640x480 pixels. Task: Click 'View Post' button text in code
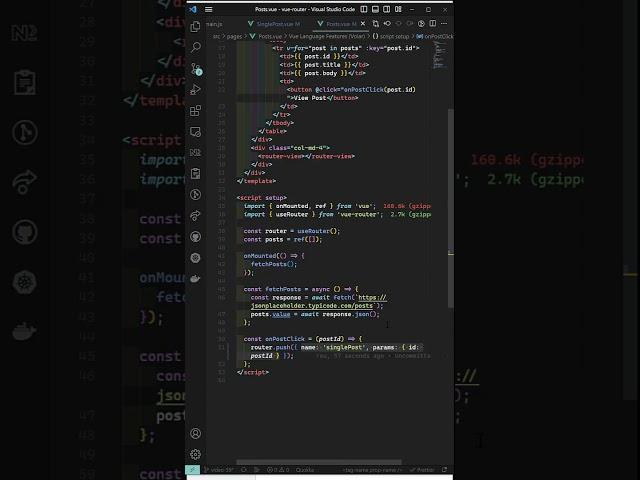tap(310, 98)
